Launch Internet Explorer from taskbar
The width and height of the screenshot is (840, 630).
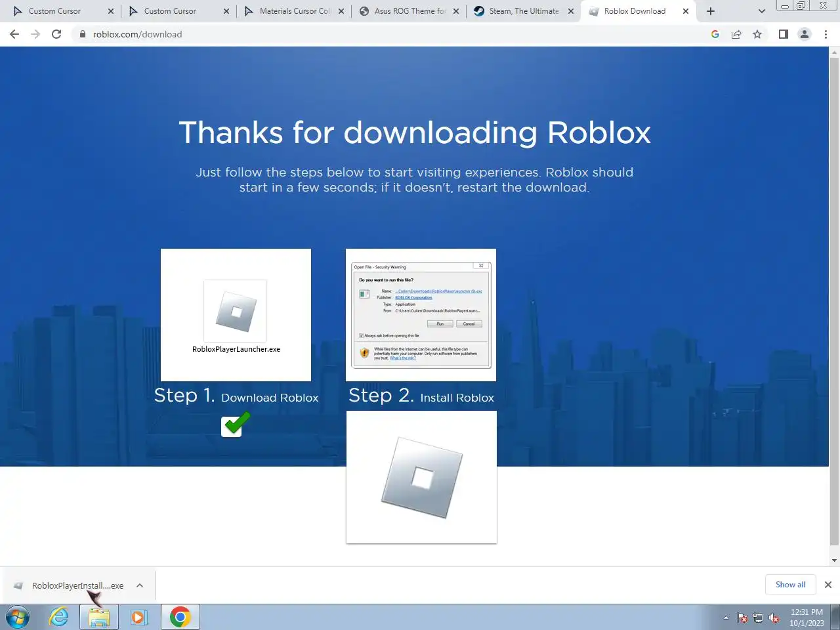click(59, 618)
